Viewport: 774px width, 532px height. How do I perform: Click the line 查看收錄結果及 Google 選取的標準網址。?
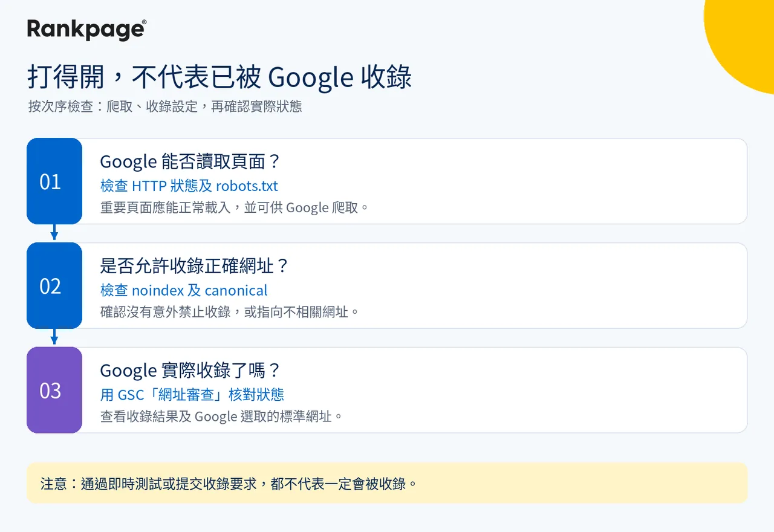[x=221, y=417]
